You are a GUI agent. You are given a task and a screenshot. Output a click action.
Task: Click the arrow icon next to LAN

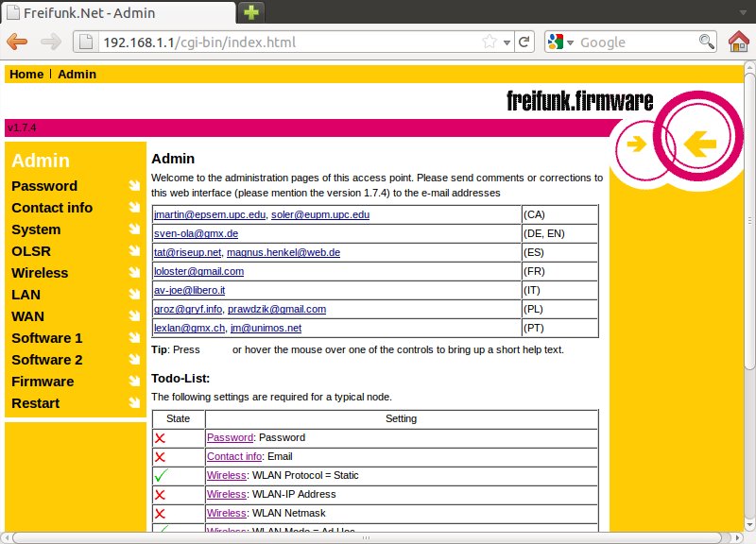click(x=134, y=294)
